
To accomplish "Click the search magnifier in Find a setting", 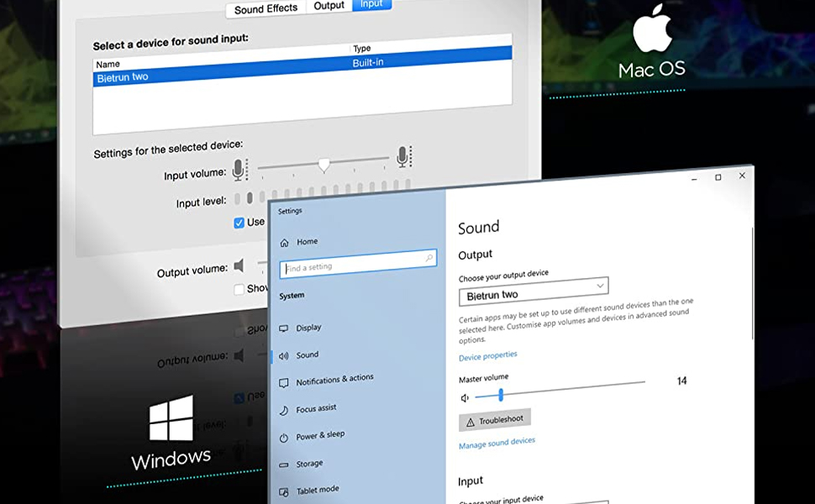I will [429, 259].
